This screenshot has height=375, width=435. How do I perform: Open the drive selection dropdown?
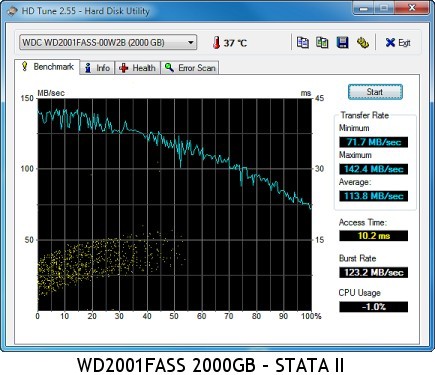pyautogui.click(x=108, y=43)
